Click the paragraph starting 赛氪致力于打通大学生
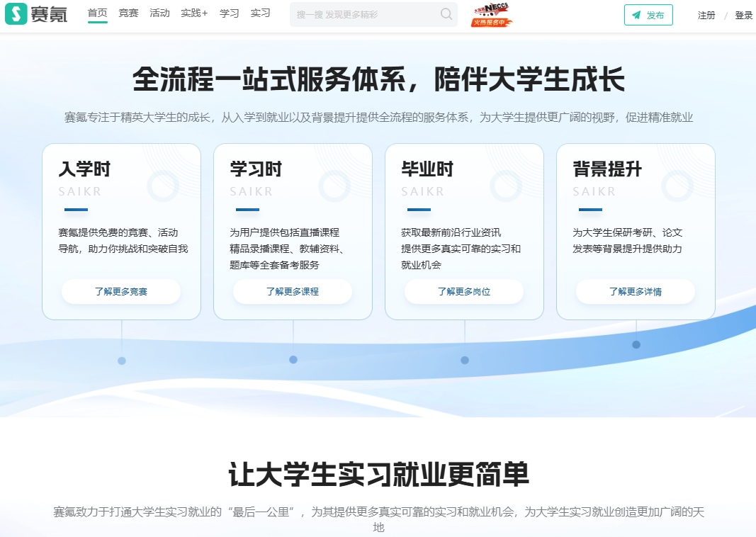This screenshot has height=537, width=756. (x=378, y=519)
